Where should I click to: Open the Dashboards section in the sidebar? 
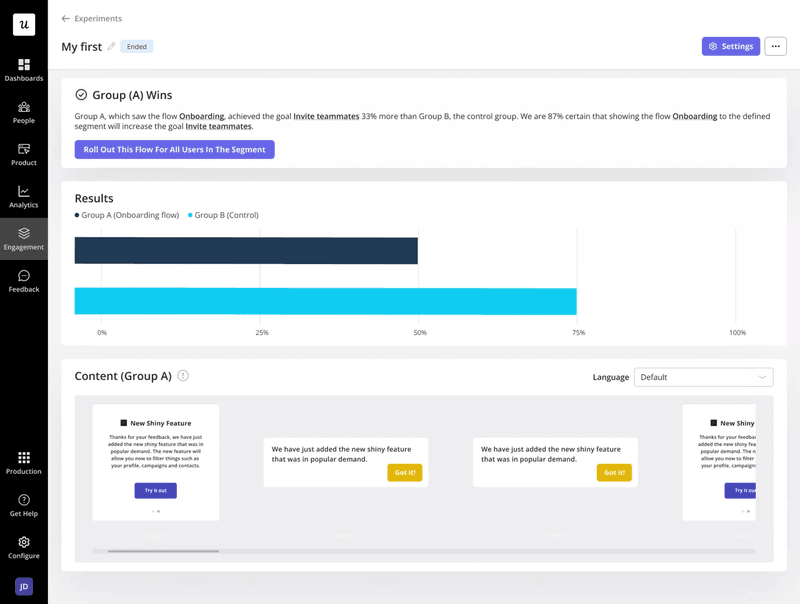click(23, 70)
